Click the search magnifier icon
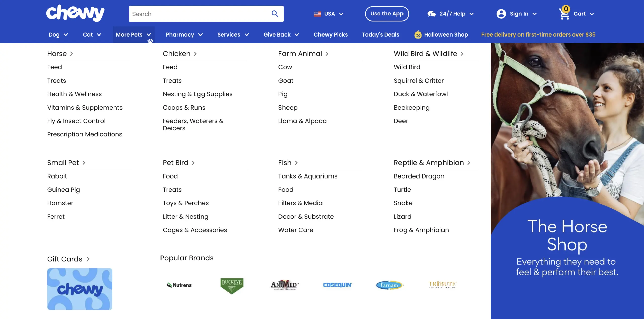 pyautogui.click(x=275, y=14)
